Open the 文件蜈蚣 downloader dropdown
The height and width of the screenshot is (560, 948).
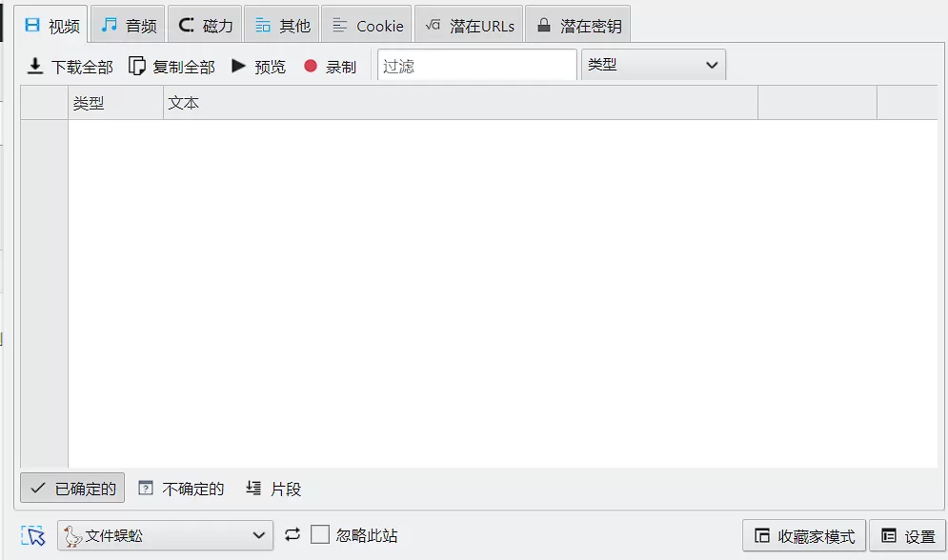(165, 535)
